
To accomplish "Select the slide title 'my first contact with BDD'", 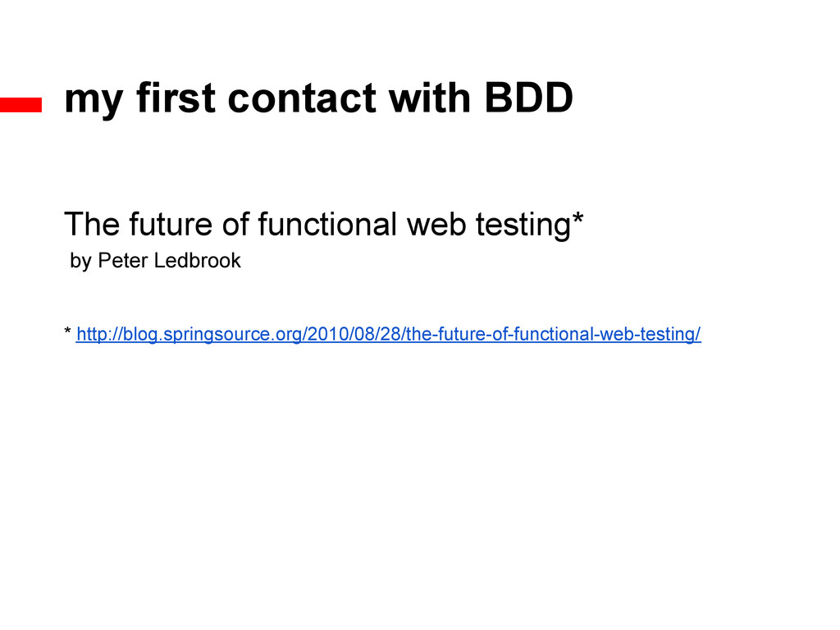I will pos(319,99).
